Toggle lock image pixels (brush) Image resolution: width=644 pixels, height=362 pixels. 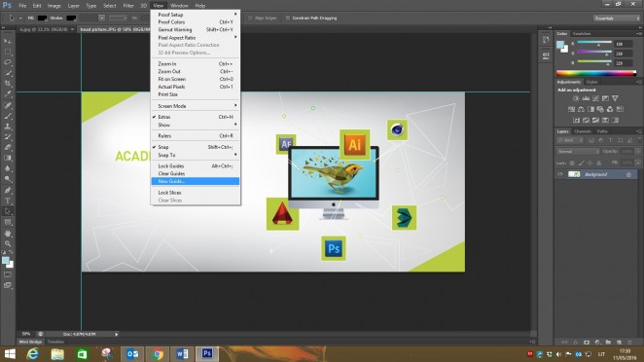[581, 163]
